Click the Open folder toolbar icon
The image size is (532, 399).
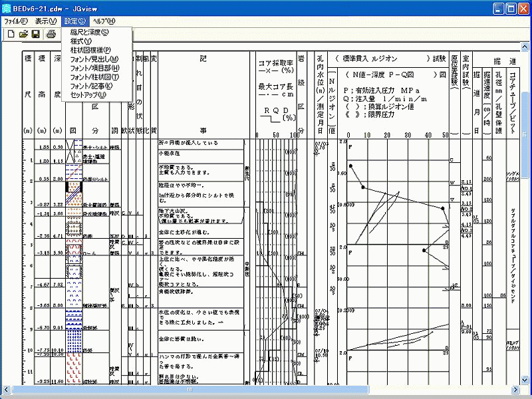(x=23, y=34)
